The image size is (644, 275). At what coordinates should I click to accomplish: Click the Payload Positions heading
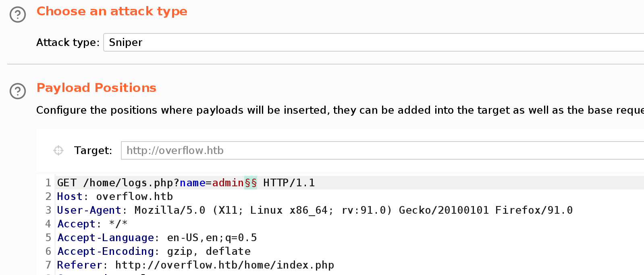96,88
